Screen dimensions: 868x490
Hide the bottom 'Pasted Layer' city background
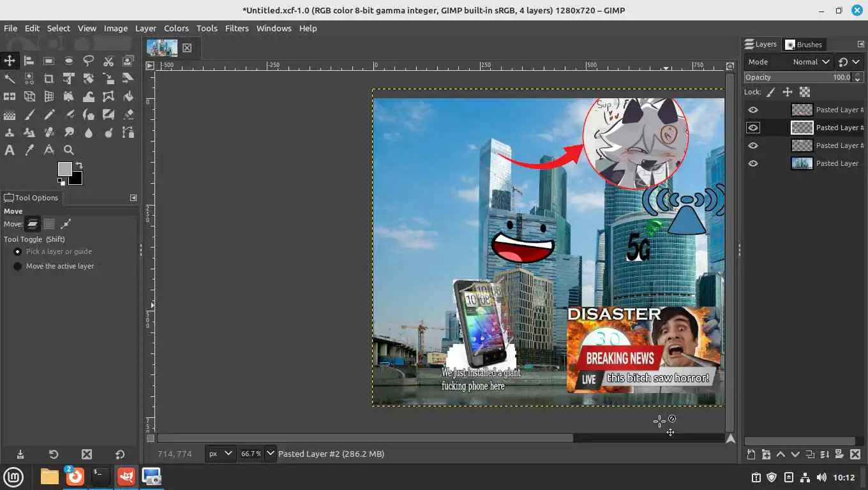753,163
